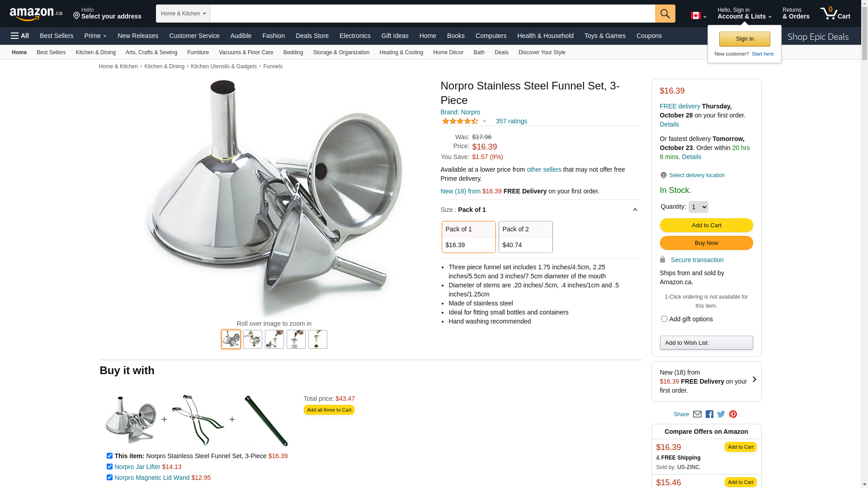Share product on Pinterest icon
Screen dimensions: 868x488
pyautogui.click(x=733, y=414)
